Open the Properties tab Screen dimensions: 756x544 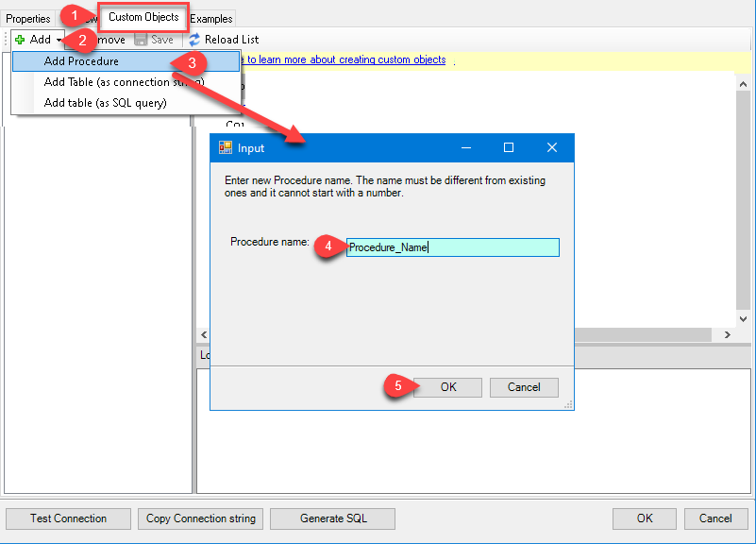(28, 19)
